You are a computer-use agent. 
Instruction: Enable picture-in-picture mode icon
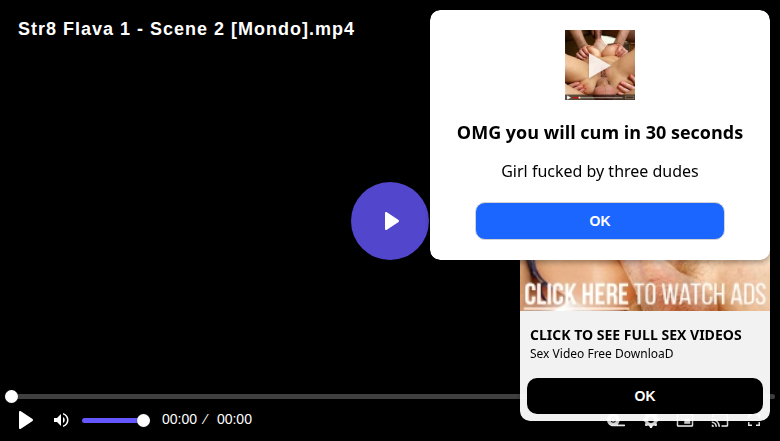coord(685,424)
